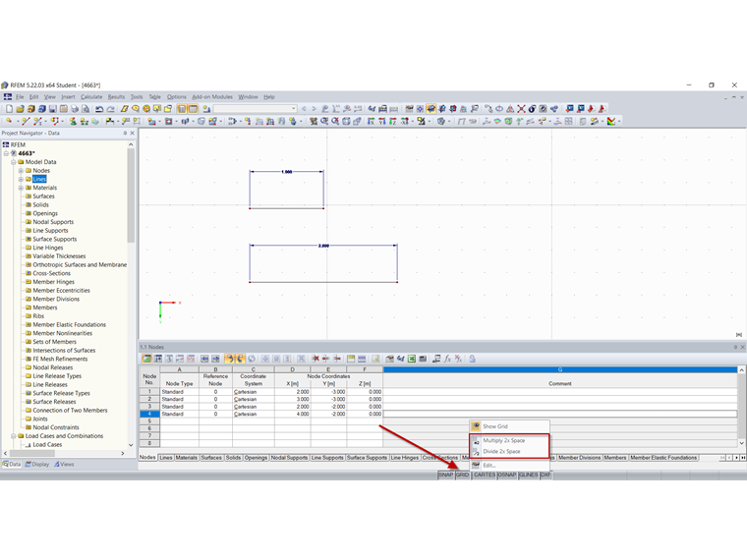This screenshot has width=747, height=560.
Task: Select Show Grid in the context menu
Action: click(x=509, y=426)
